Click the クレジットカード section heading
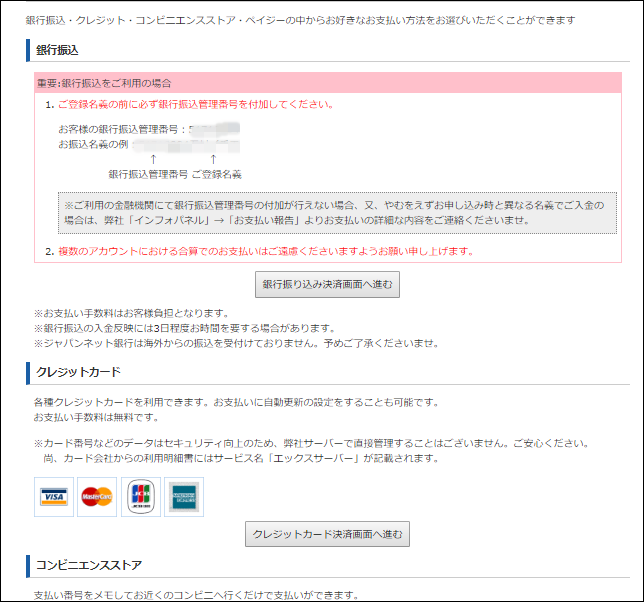 coord(79,373)
